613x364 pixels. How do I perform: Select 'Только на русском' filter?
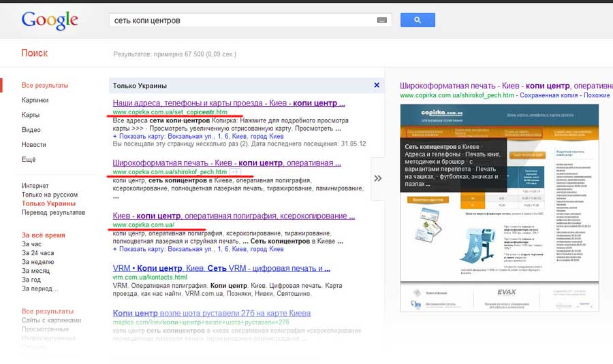[50, 195]
